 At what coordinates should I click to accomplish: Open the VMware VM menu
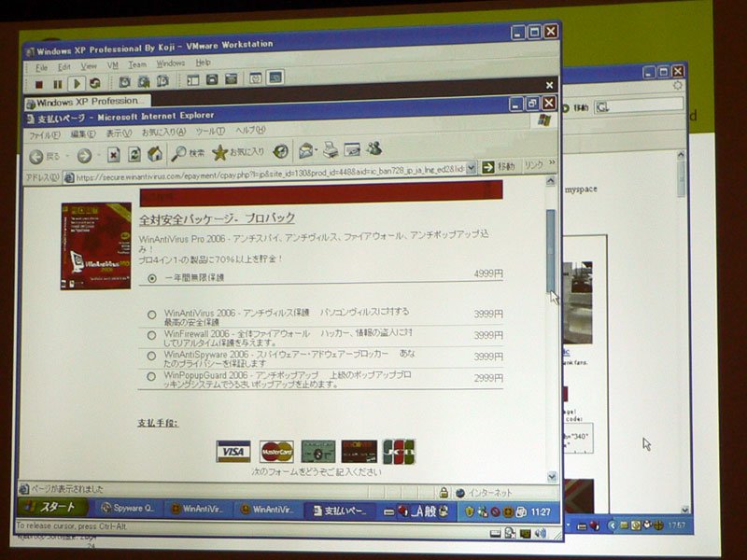(x=112, y=65)
